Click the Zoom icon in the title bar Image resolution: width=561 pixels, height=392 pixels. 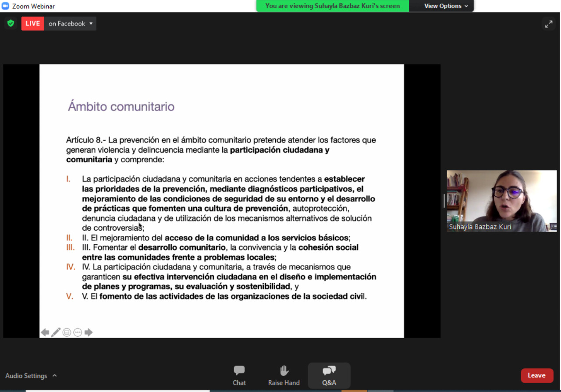click(x=4, y=6)
